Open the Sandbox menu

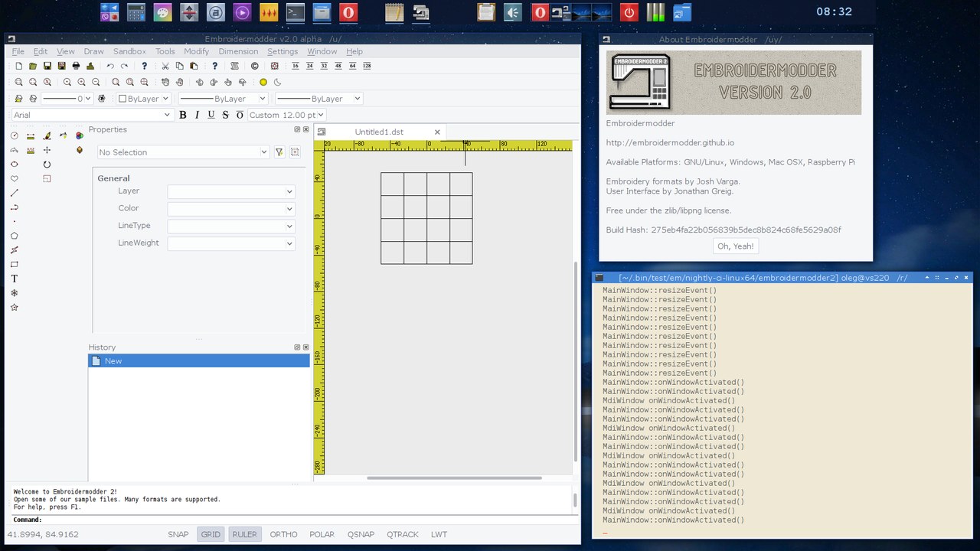point(129,51)
